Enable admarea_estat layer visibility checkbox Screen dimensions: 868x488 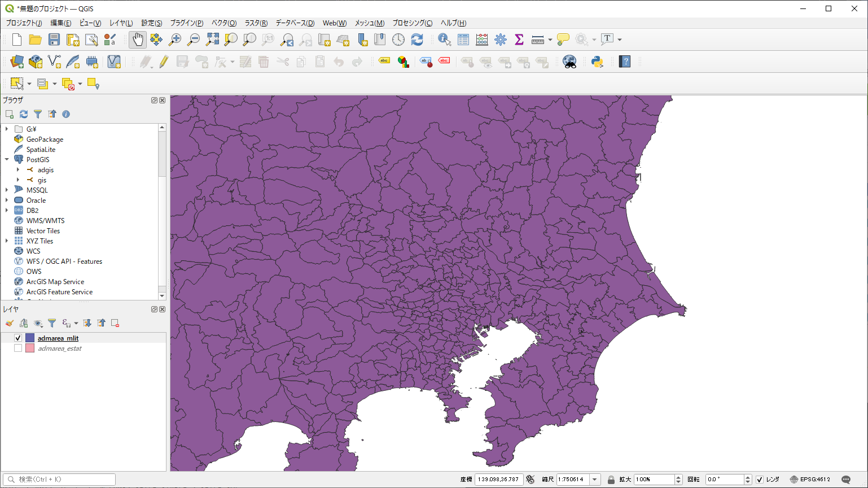[x=18, y=348]
